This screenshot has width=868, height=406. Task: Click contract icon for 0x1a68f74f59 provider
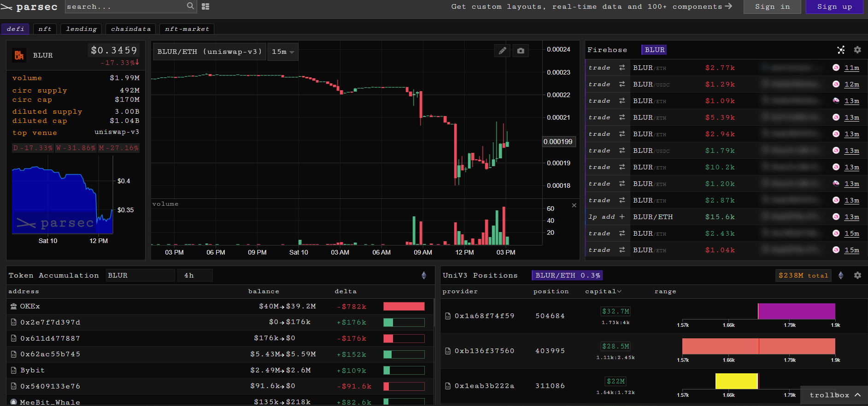coord(448,316)
